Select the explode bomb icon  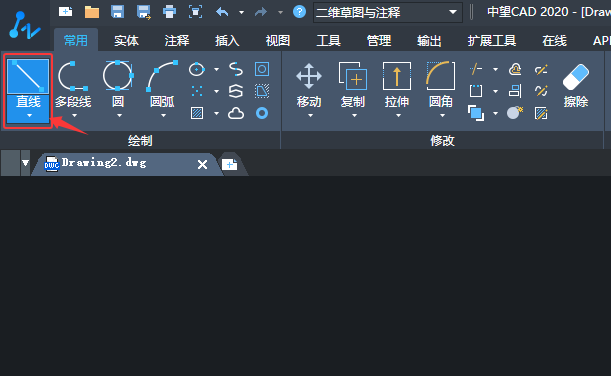coord(515,113)
